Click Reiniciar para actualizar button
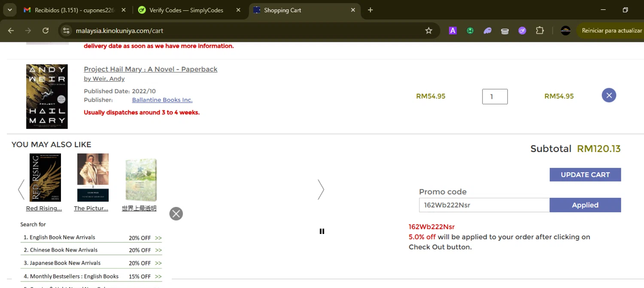Viewport: 644px width, 288px height. click(611, 30)
